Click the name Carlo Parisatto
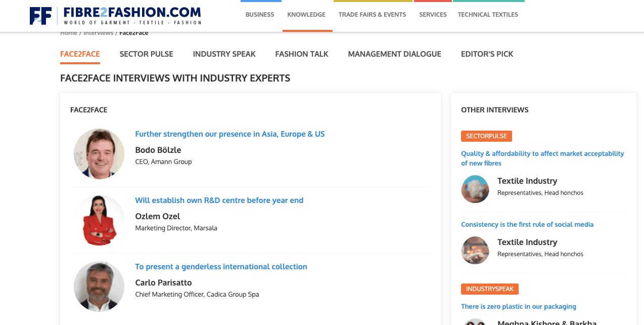Viewport: 644px width, 325px height. 163,282
